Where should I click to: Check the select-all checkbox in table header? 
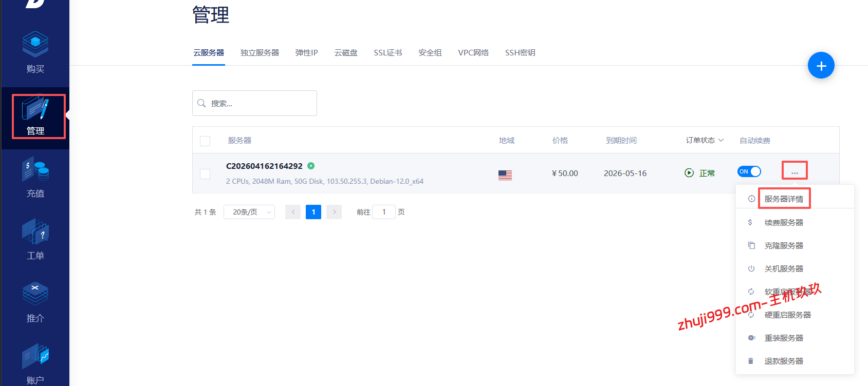205,141
